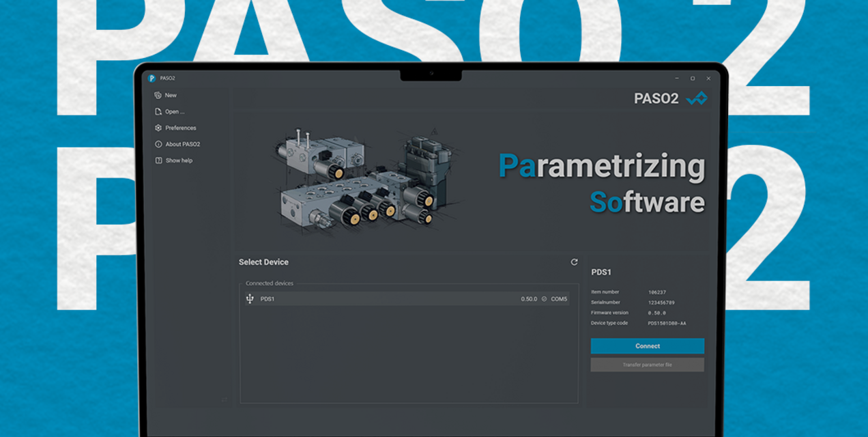Click the COM5 port label

click(559, 299)
